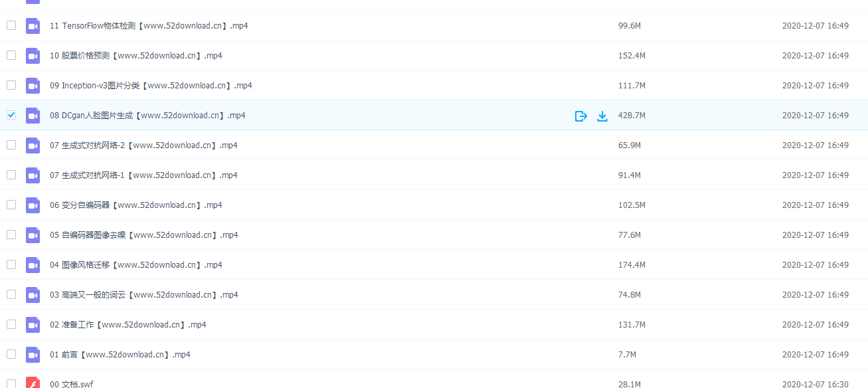Viewport: 868px width, 388px height.
Task: Open file 02 准备工作 mp4
Action: (x=128, y=325)
